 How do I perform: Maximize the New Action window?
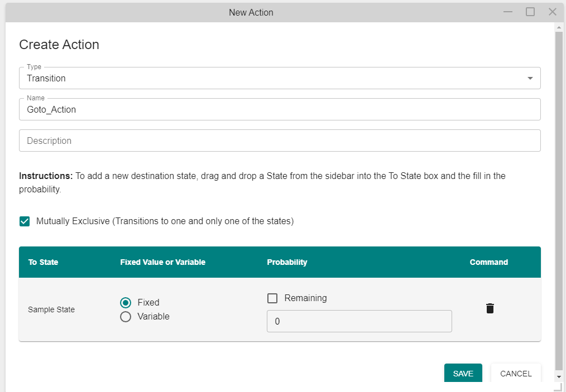pos(530,12)
